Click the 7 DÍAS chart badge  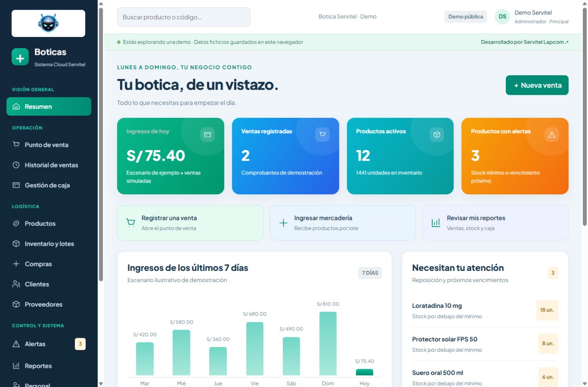pyautogui.click(x=370, y=273)
